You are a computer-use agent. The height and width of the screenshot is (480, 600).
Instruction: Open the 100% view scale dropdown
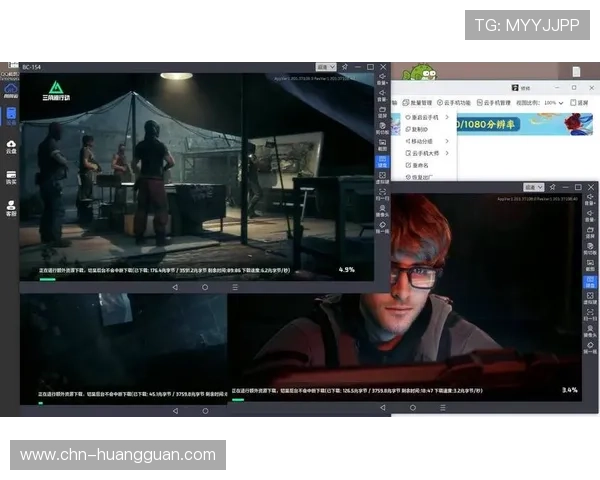553,102
